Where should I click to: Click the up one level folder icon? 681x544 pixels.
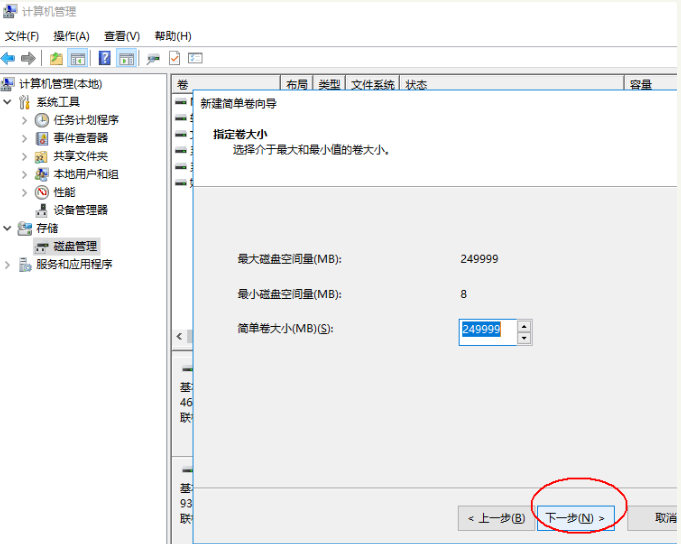tap(56, 58)
